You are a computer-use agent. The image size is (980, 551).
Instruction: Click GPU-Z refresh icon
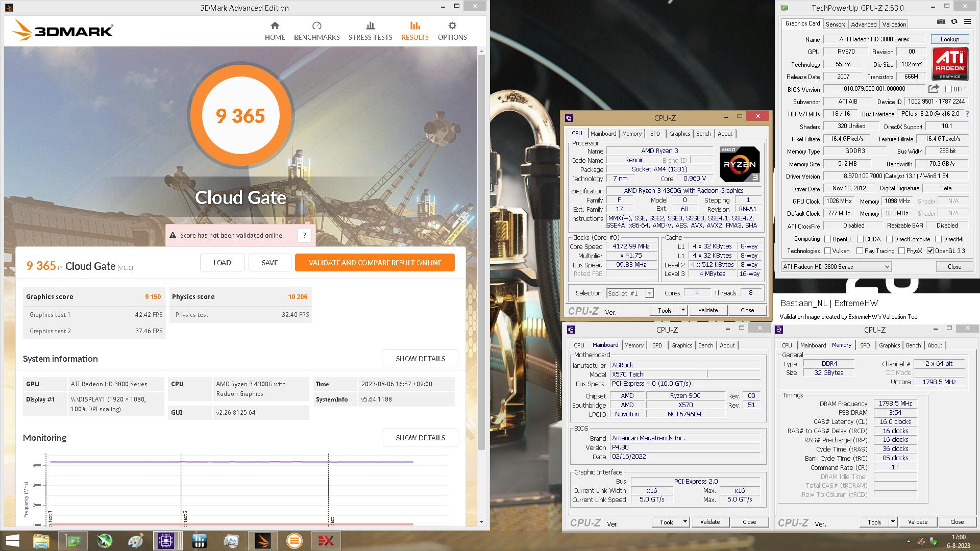[x=954, y=21]
